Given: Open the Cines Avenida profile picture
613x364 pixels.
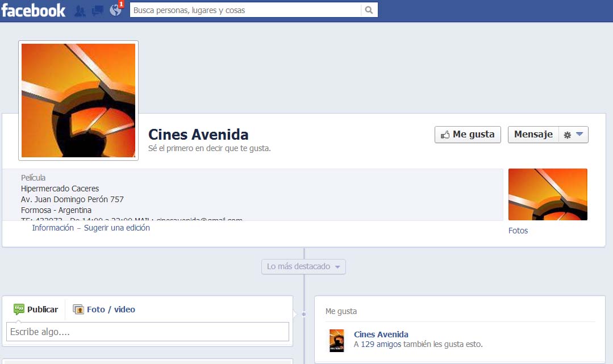Looking at the screenshot, I should (78, 101).
